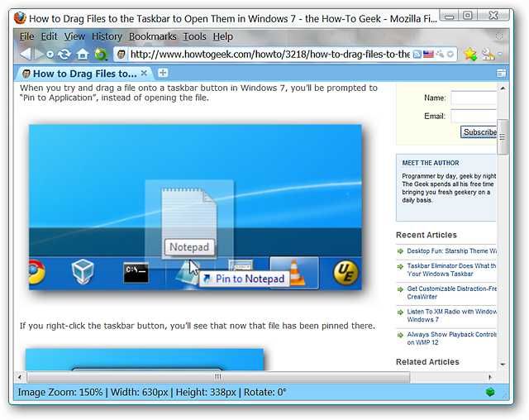529x420 pixels.
Task: Open a new tab with plus button
Action: coord(163,73)
